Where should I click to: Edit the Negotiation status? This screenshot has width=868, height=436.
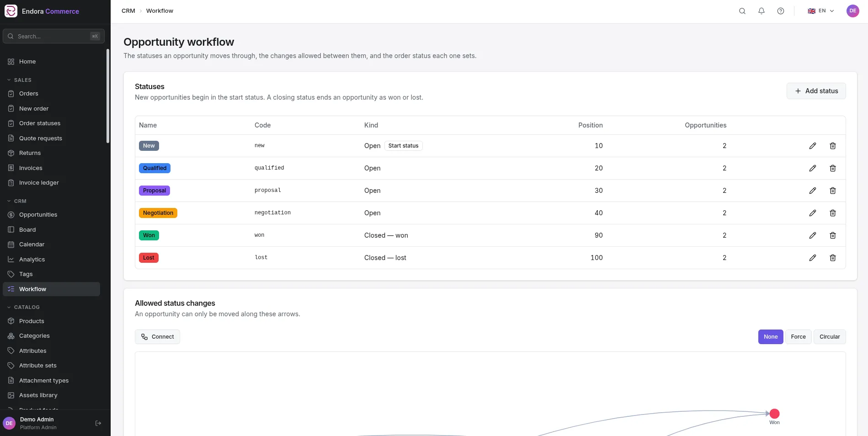(x=813, y=213)
